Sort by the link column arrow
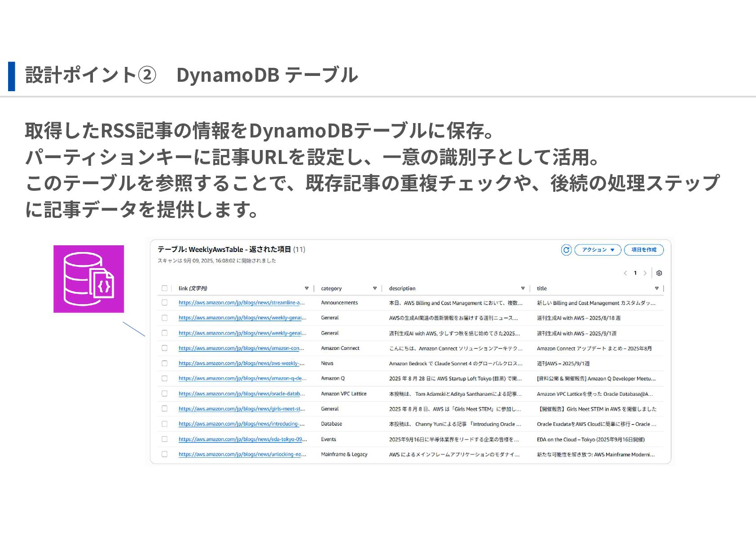756x535 pixels. coord(307,288)
